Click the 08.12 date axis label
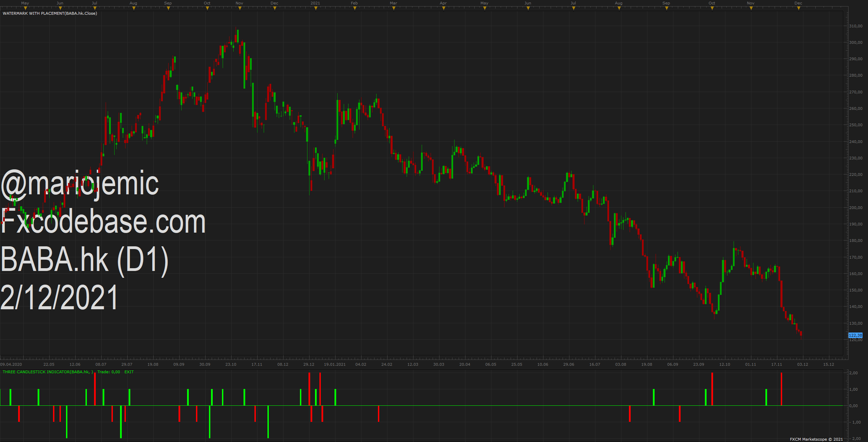Viewport: 868px width, 442px height. [283, 364]
